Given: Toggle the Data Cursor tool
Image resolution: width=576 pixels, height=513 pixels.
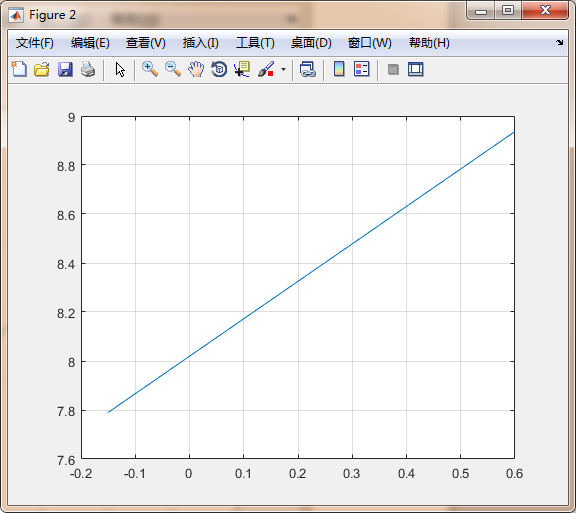Looking at the screenshot, I should click(x=242, y=69).
